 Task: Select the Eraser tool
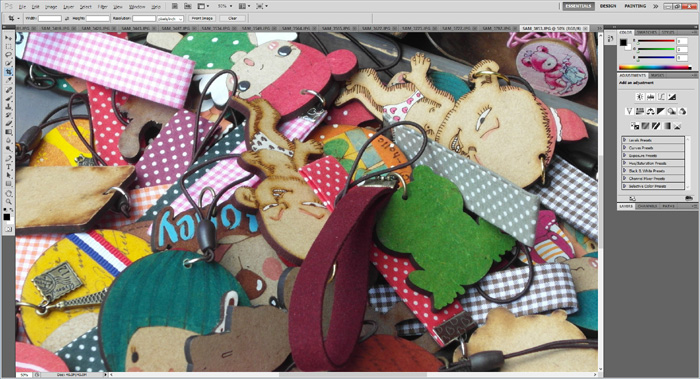click(8, 124)
